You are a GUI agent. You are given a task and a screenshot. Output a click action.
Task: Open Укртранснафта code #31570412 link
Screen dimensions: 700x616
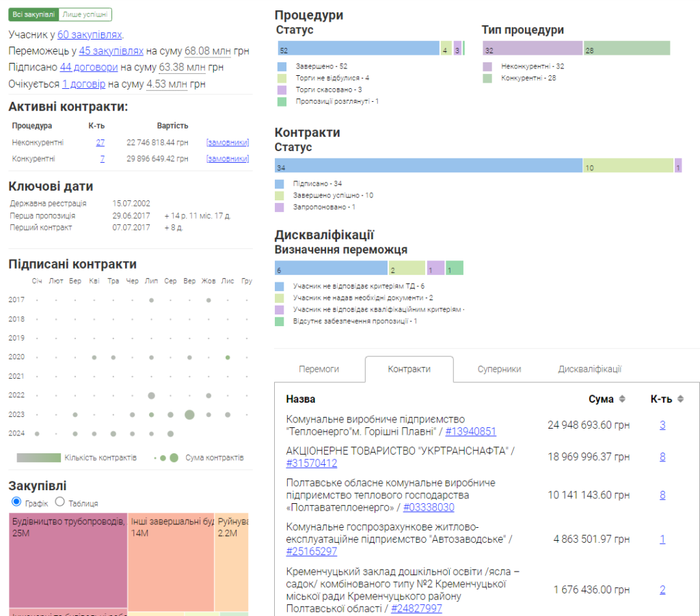(312, 464)
